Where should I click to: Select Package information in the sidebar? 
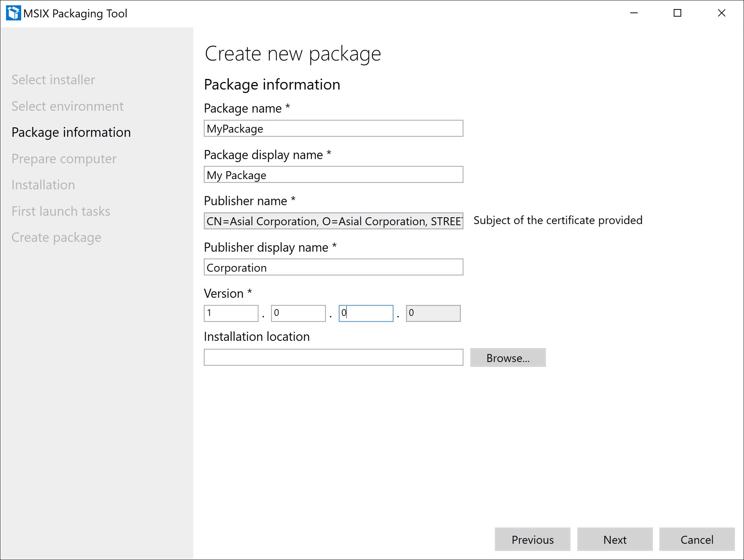tap(71, 132)
